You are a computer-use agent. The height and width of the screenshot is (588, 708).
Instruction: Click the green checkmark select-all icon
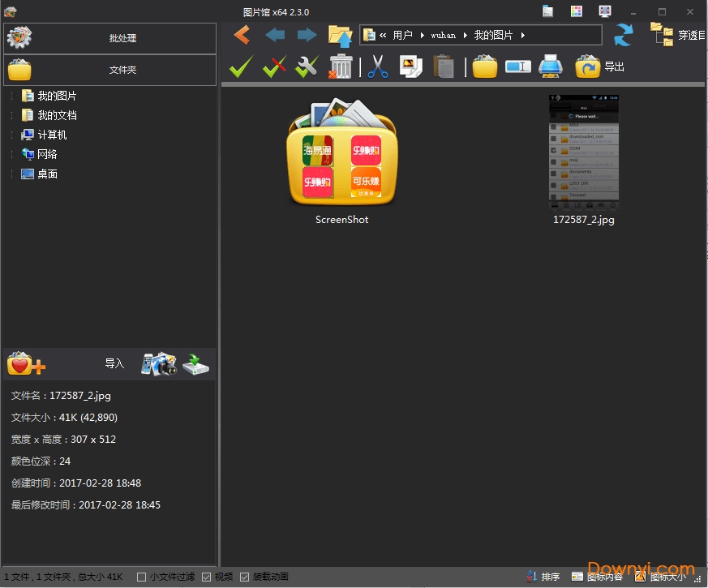coord(241,67)
